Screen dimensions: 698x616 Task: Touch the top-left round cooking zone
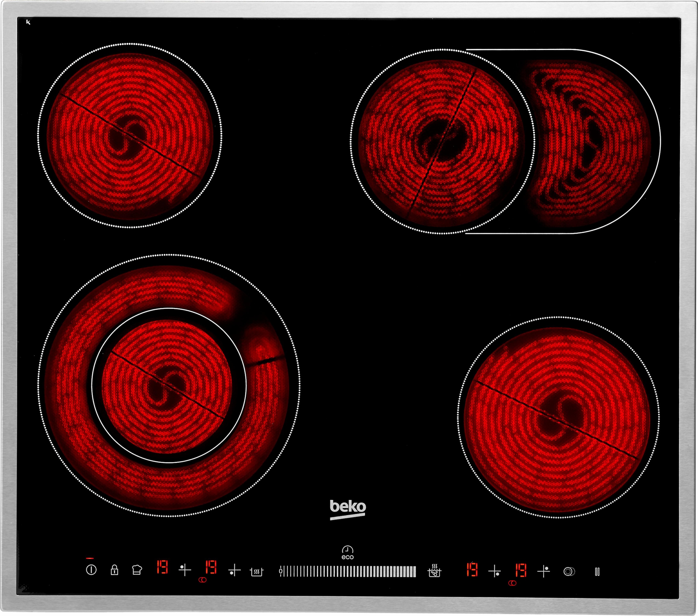(130, 136)
